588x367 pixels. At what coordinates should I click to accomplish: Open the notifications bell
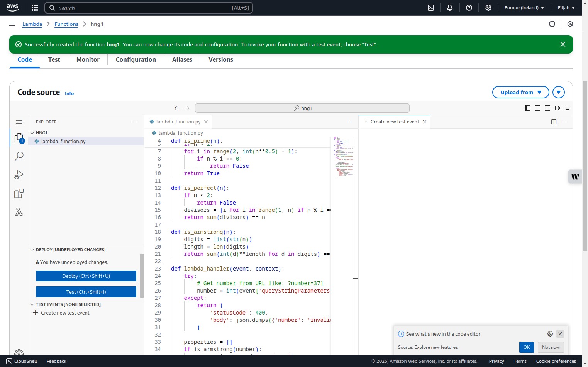(449, 7)
